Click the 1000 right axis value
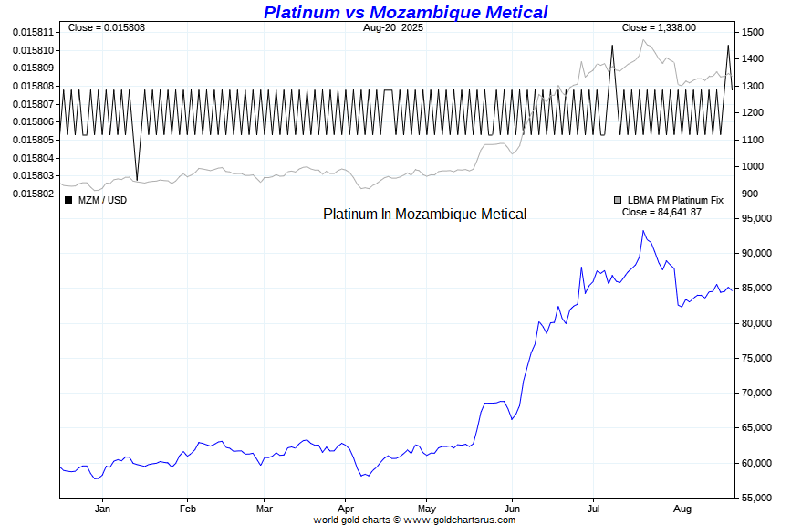Image resolution: width=812 pixels, height=525 pixels. (x=753, y=167)
